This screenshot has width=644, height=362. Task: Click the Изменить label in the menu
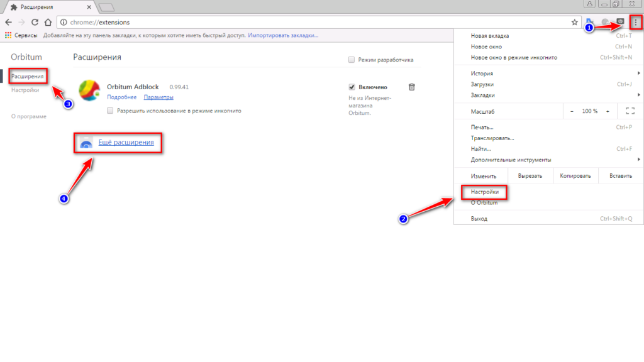click(x=484, y=176)
